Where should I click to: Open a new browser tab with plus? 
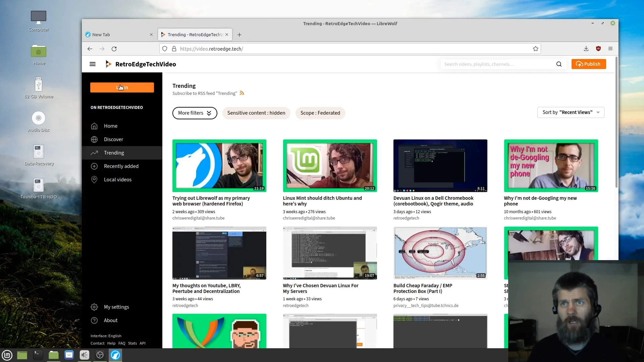[239, 35]
